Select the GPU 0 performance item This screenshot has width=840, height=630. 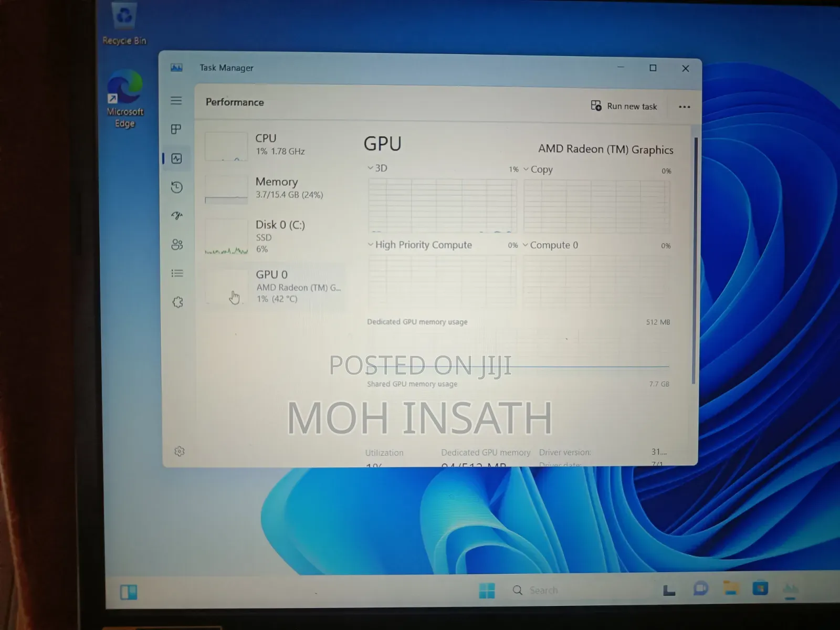[274, 287]
